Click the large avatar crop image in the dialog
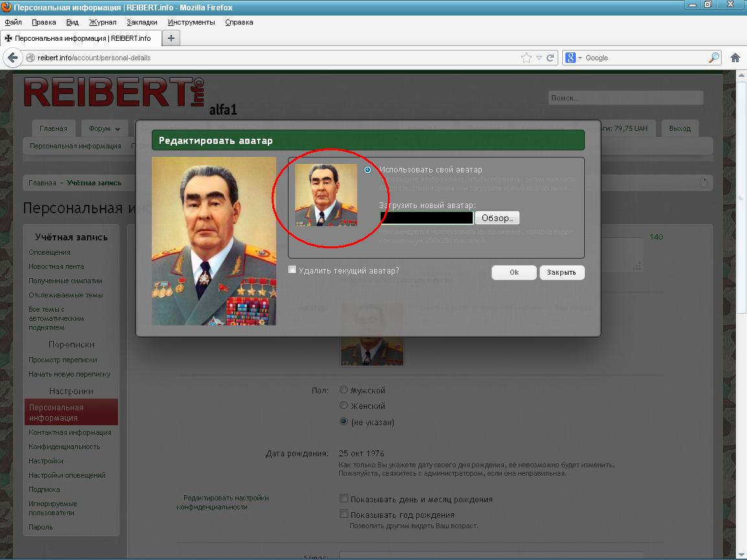 coord(214,241)
